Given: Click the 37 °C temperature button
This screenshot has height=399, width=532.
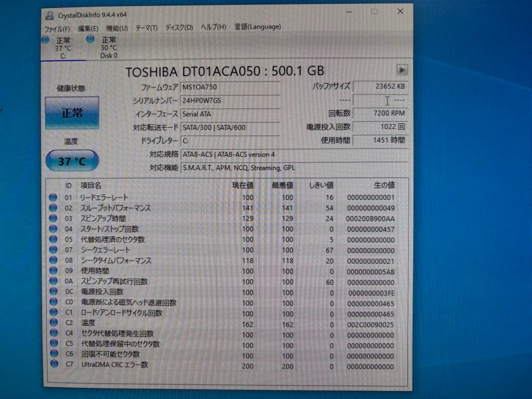Looking at the screenshot, I should pos(72,160).
